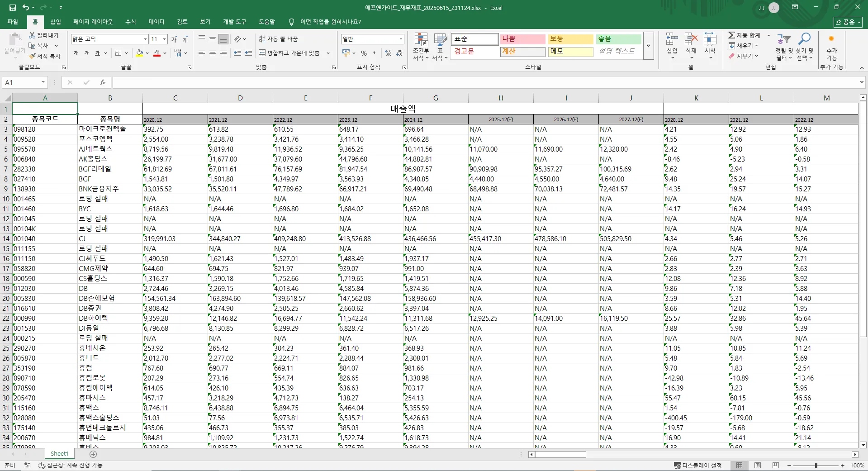Switch to Page Layout view
This screenshot has width=868, height=471.
pos(758,466)
